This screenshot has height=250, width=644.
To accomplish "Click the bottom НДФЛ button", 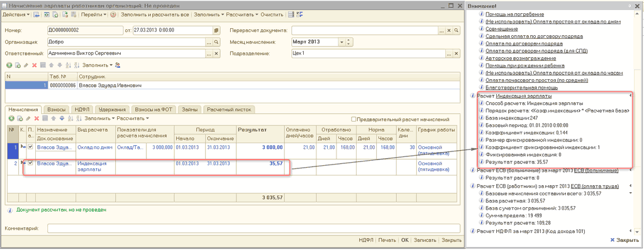I will (365, 241).
